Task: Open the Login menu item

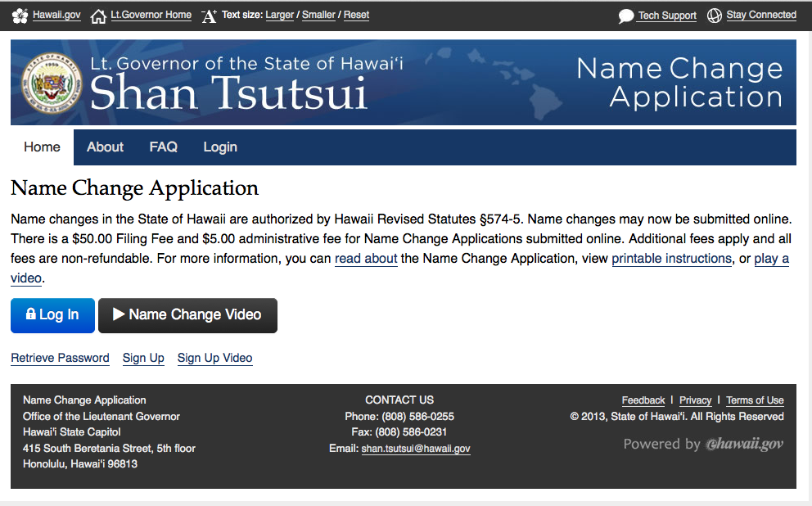Action: tap(220, 147)
